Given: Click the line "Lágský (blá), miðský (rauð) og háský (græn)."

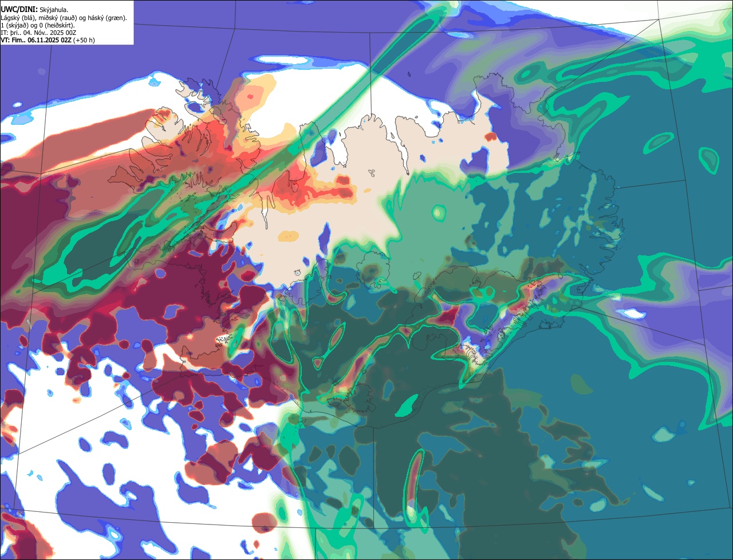Looking at the screenshot, I should [64, 18].
